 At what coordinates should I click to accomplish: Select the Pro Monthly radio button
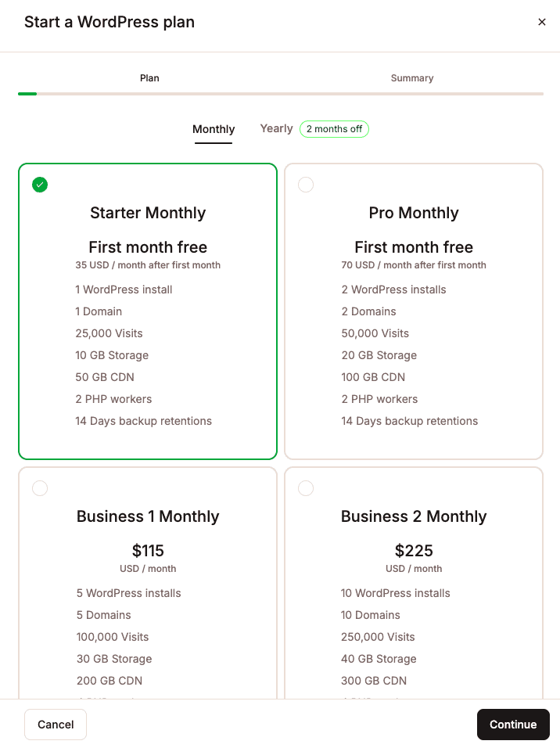click(x=306, y=185)
